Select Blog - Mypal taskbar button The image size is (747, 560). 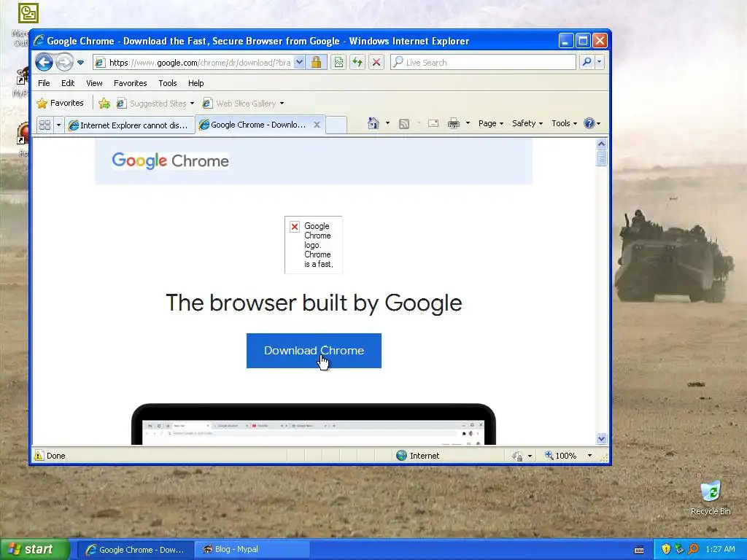(x=252, y=550)
